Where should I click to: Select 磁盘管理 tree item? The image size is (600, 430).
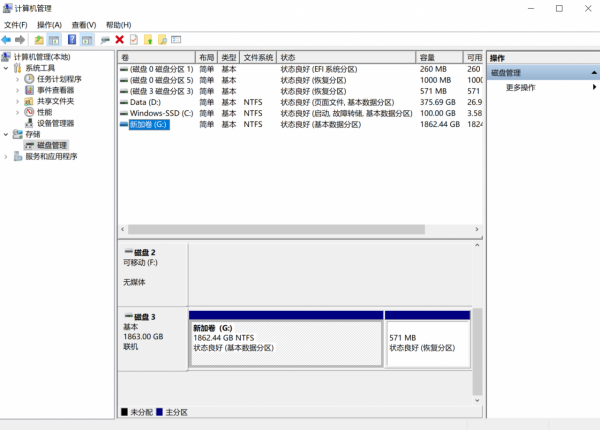(52, 145)
